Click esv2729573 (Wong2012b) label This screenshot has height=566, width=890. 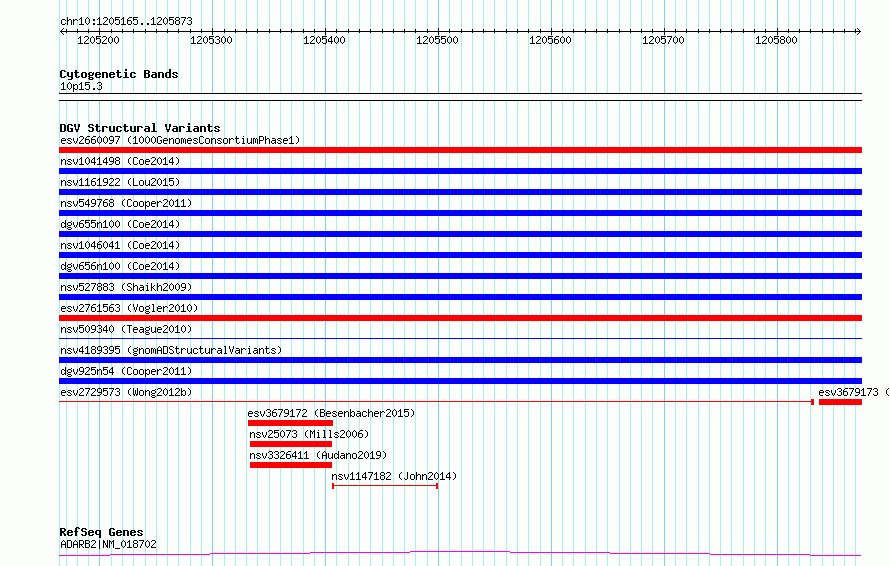coord(126,392)
